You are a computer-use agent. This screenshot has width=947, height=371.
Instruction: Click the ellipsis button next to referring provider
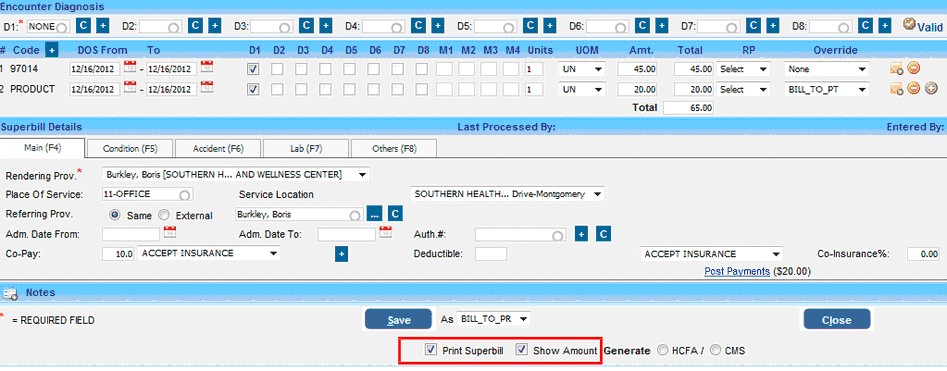375,214
